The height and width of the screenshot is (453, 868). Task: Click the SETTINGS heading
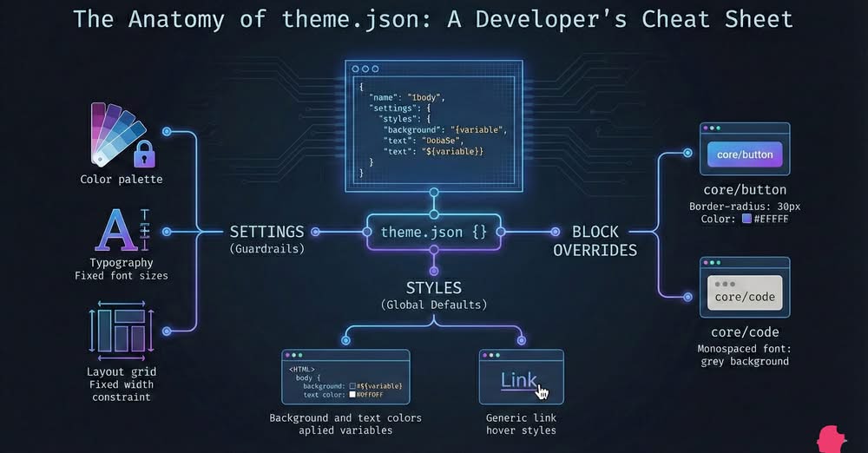click(266, 232)
